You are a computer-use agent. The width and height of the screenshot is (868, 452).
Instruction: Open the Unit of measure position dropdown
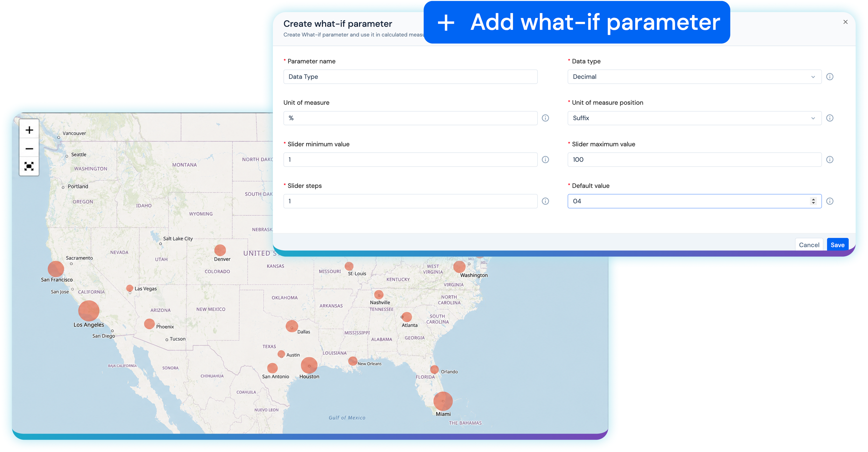coord(695,118)
